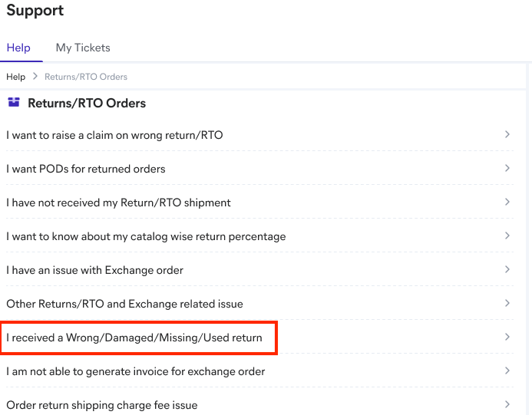This screenshot has width=532, height=415.
Task: Open 'I want to raise a claim' topic
Action: pyautogui.click(x=115, y=135)
